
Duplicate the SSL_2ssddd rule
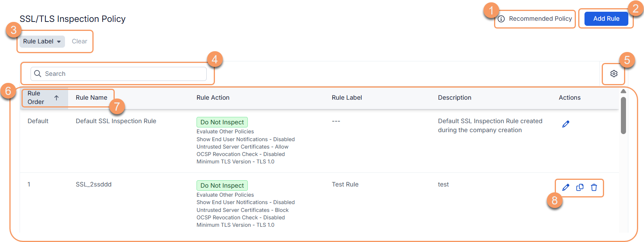point(580,187)
